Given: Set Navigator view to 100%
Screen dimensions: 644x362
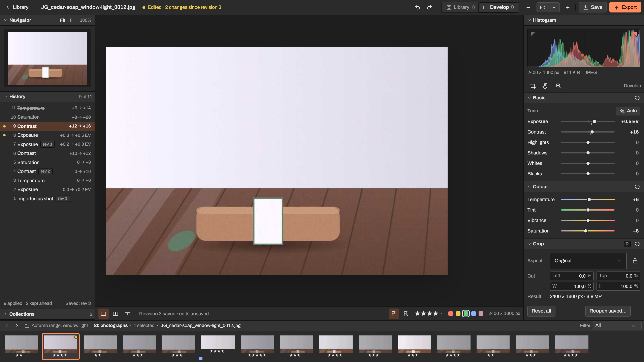Looking at the screenshot, I should (x=86, y=20).
